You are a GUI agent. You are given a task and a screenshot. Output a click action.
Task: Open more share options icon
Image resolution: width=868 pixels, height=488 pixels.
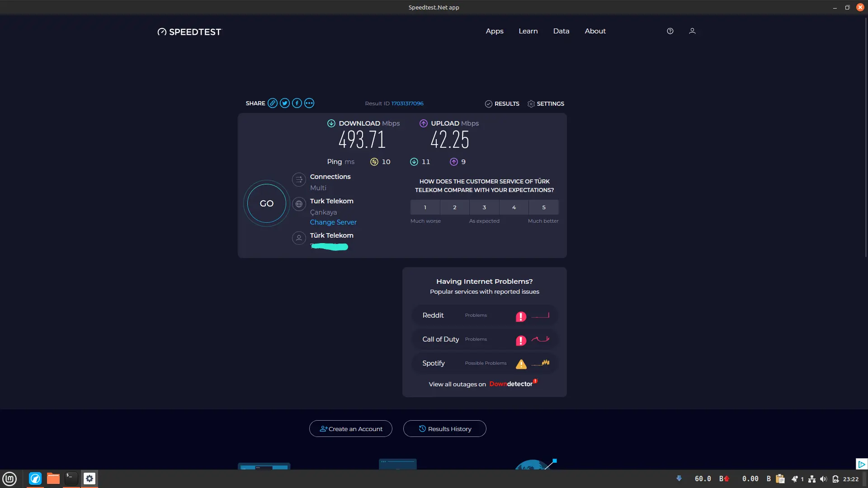[309, 103]
